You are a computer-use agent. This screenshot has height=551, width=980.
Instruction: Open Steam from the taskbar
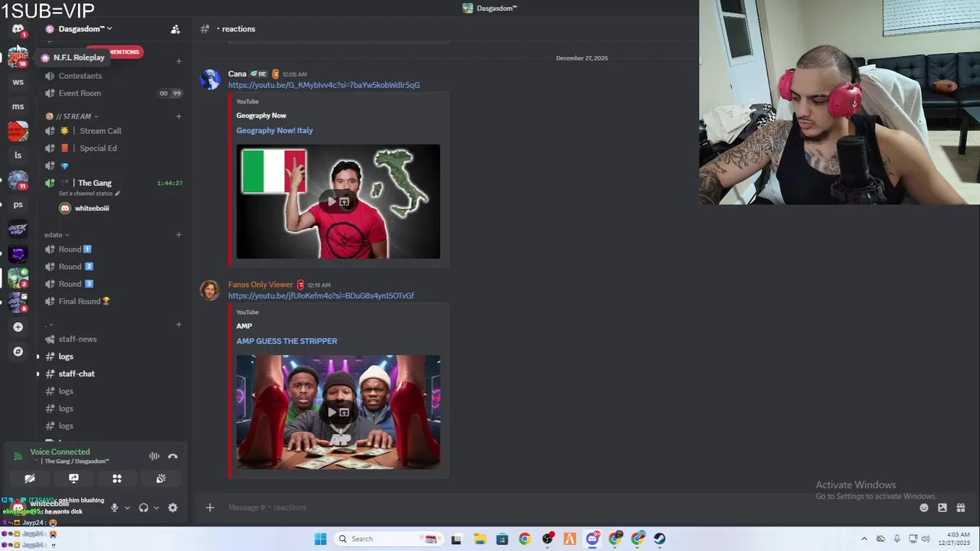coord(659,539)
